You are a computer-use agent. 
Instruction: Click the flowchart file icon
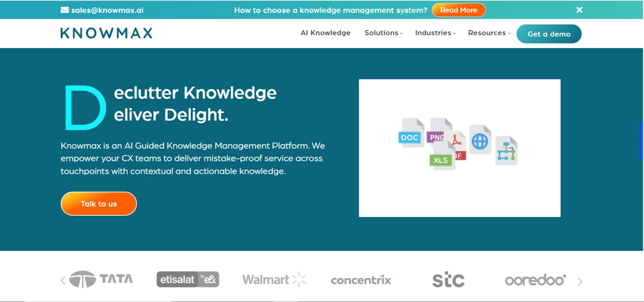[506, 152]
